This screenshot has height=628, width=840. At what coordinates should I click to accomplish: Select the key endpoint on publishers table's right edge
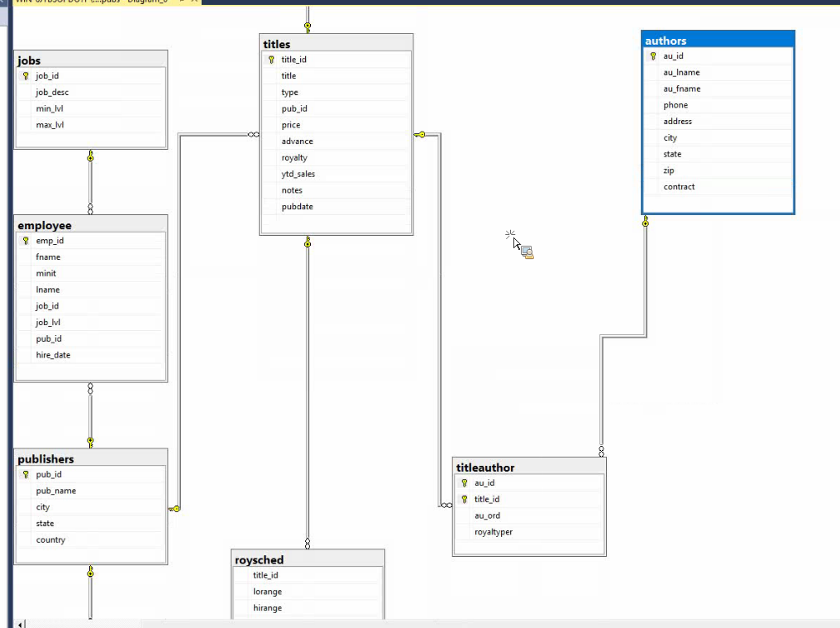174,509
